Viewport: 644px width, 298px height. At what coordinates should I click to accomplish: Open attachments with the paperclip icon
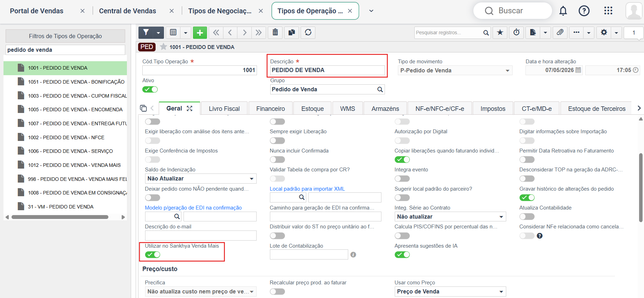click(x=560, y=33)
